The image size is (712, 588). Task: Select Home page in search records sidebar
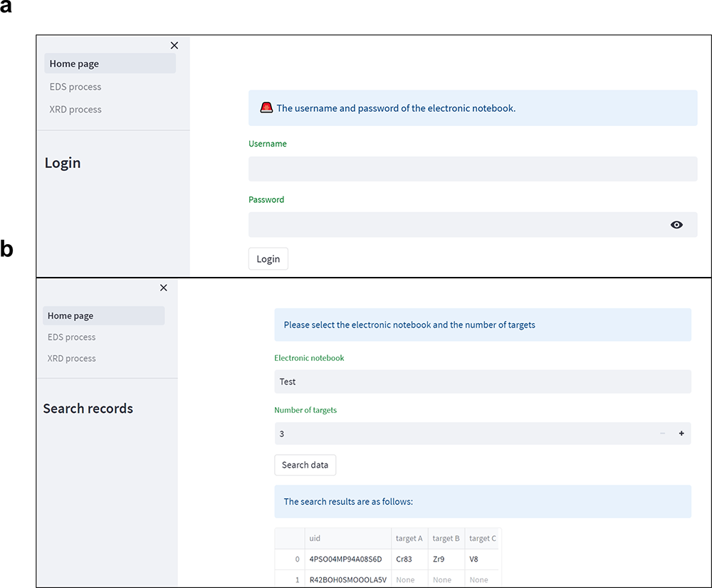pos(70,316)
